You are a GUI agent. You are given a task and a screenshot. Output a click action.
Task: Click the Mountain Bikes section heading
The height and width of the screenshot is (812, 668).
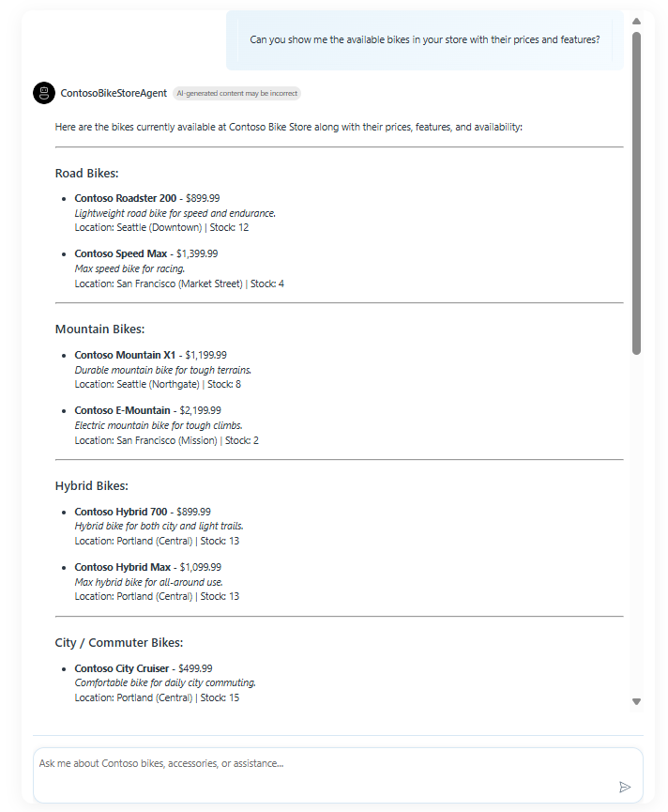pos(99,329)
